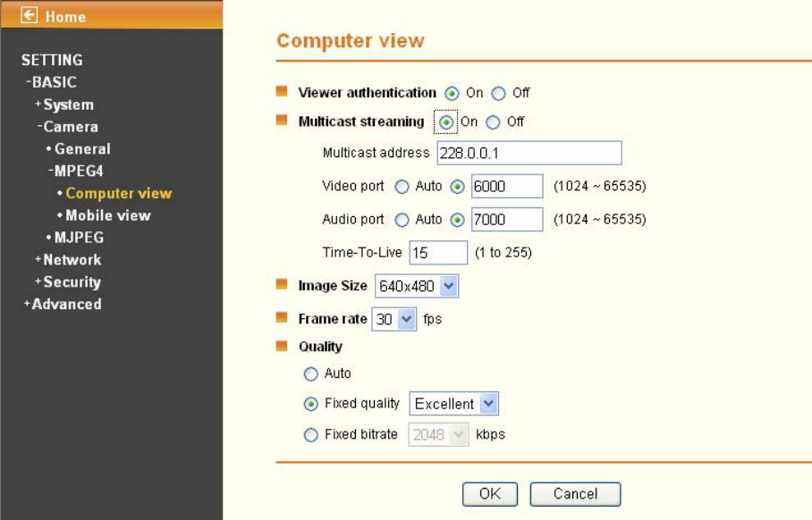Expand the System menu item
This screenshot has height=520, width=812.
(64, 105)
